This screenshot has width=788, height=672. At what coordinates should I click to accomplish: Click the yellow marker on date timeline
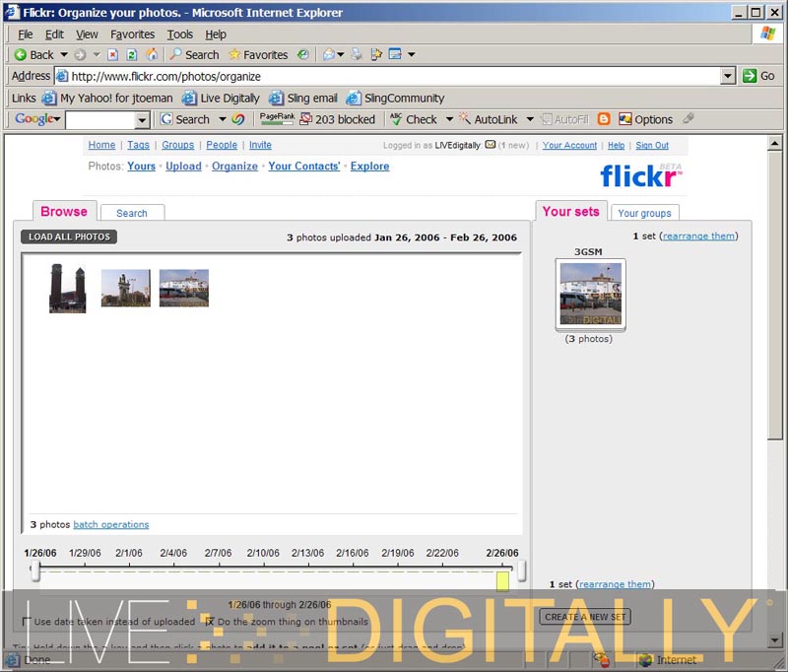pyautogui.click(x=502, y=581)
